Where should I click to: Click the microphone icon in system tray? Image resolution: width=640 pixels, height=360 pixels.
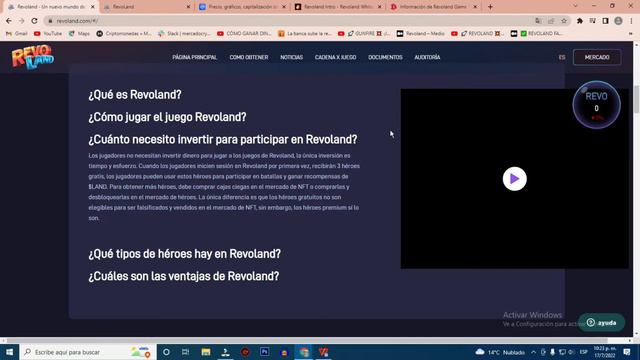tap(552, 352)
